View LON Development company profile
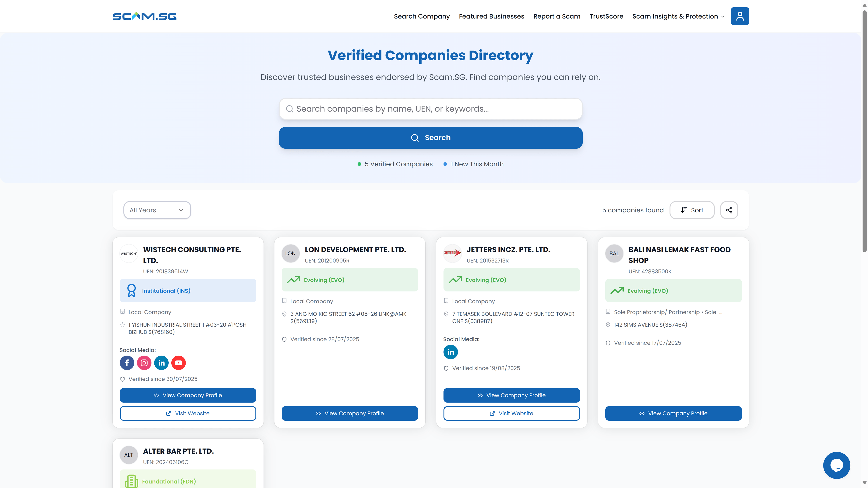Image resolution: width=868 pixels, height=488 pixels. 349,413
